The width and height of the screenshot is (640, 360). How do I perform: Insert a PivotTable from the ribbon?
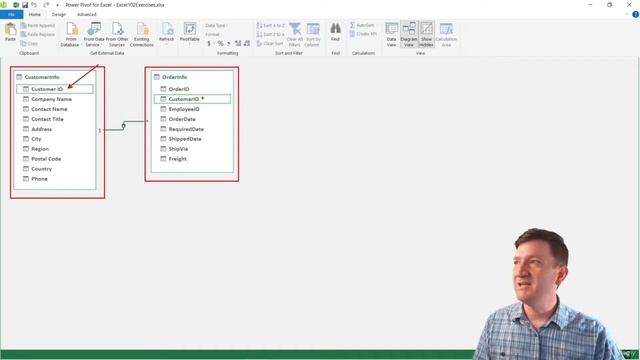[190, 33]
